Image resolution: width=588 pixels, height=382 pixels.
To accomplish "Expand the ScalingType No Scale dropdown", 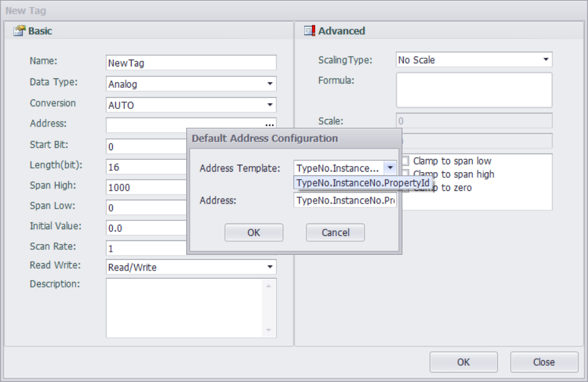I will tap(545, 60).
